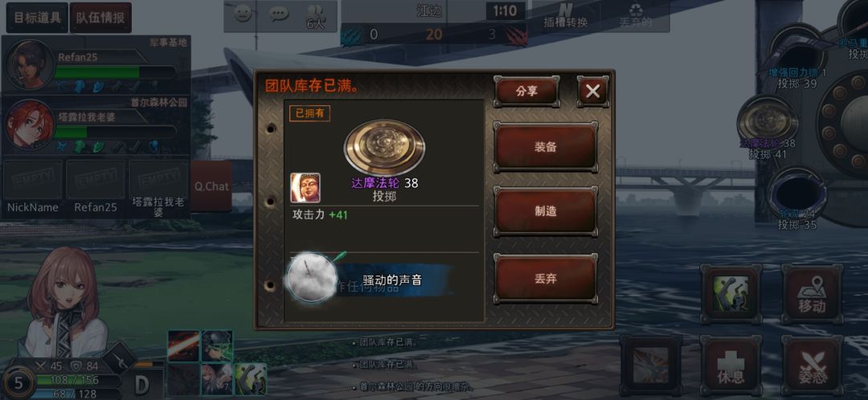Click the 丢弃 discard button

[x=545, y=278]
